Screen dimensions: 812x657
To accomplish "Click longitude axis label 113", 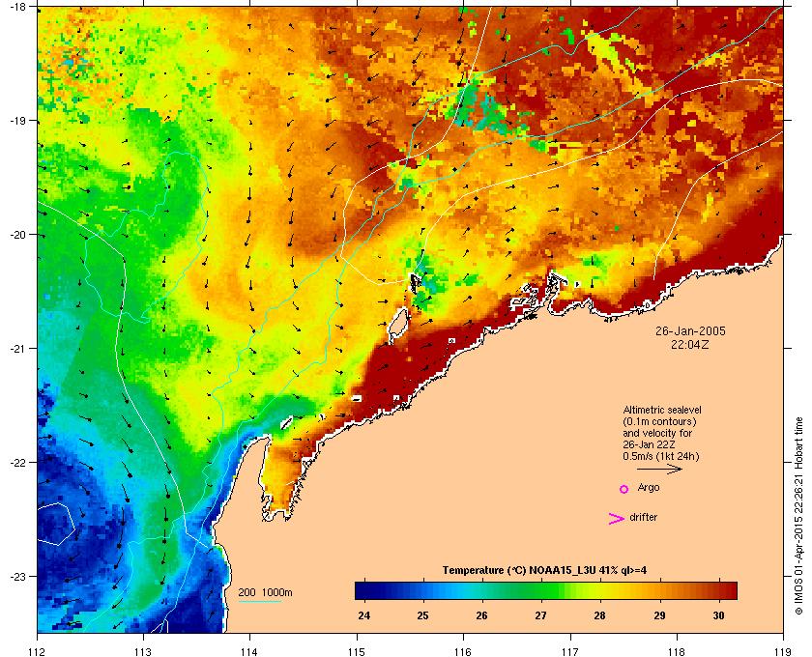I will click(x=143, y=652).
